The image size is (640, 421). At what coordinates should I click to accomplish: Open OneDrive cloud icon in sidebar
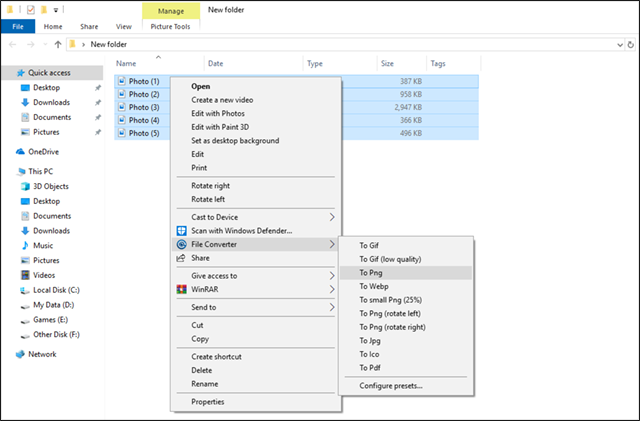tap(20, 152)
